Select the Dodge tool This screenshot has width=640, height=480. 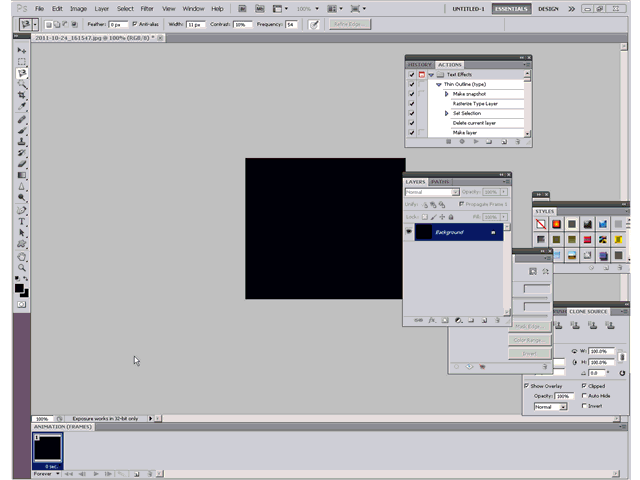click(x=22, y=198)
